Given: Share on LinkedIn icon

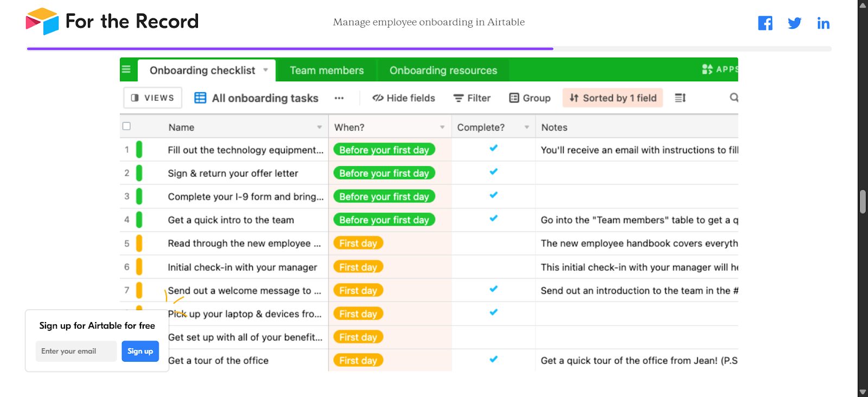Looking at the screenshot, I should tap(823, 23).
